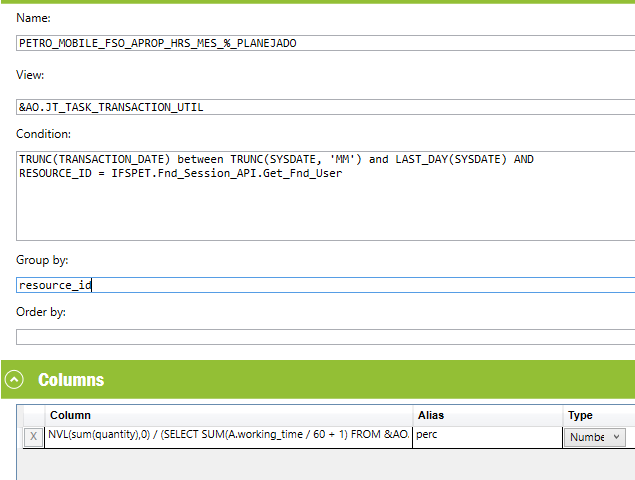The width and height of the screenshot is (635, 480).
Task: Click the blank corner header cell of the grid
Action: tap(34, 415)
